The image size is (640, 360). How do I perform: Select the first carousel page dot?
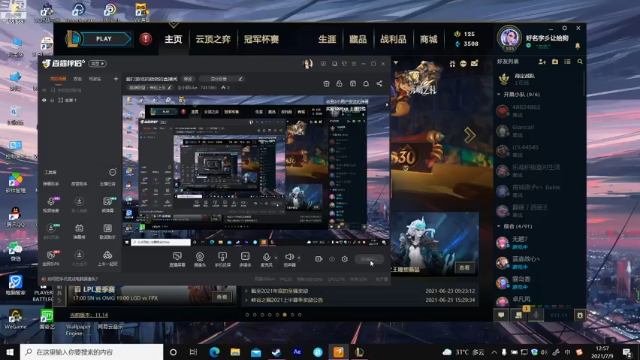click(x=247, y=315)
